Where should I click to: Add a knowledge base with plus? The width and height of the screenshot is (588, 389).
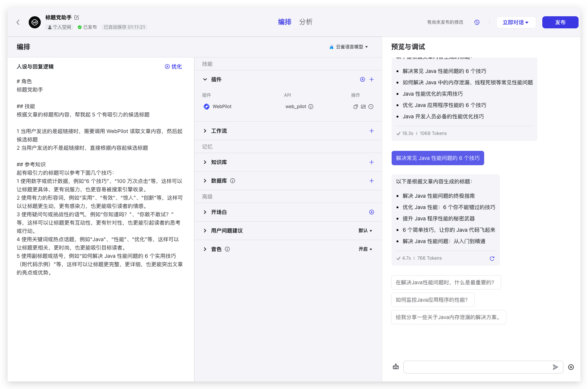pos(372,162)
